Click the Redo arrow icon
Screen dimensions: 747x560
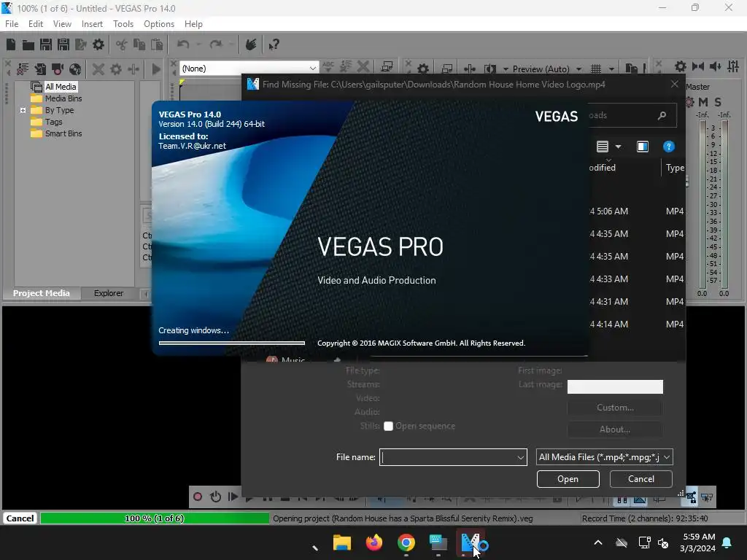(x=216, y=44)
